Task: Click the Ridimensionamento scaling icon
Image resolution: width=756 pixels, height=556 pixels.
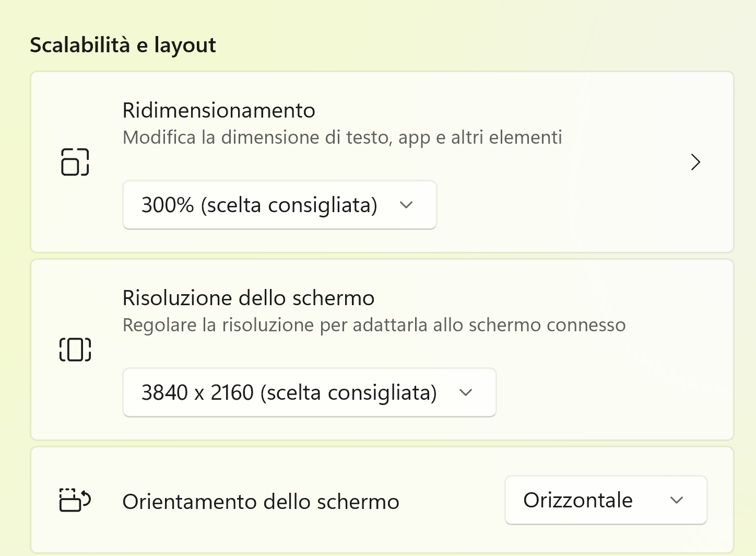Action: click(x=75, y=162)
